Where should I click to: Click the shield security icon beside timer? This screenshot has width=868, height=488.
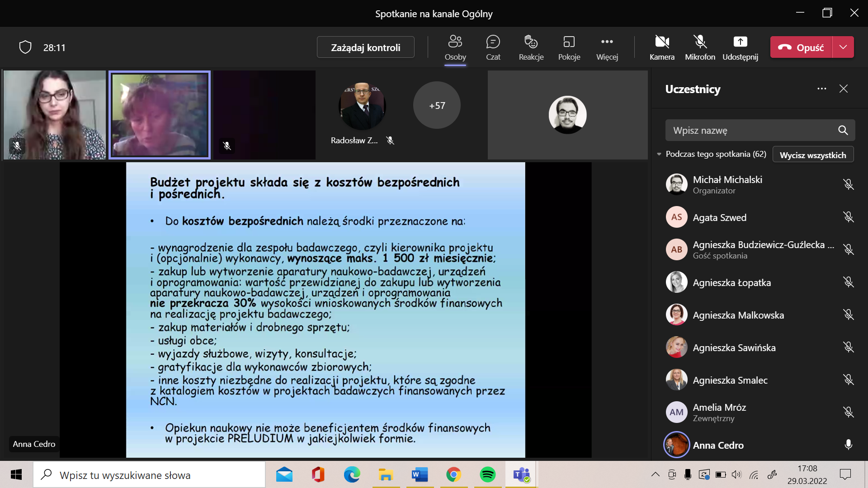tap(25, 47)
